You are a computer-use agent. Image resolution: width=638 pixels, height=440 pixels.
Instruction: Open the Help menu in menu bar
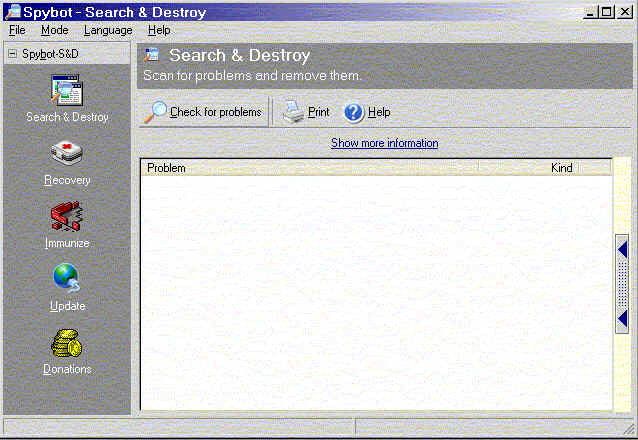[x=159, y=30]
